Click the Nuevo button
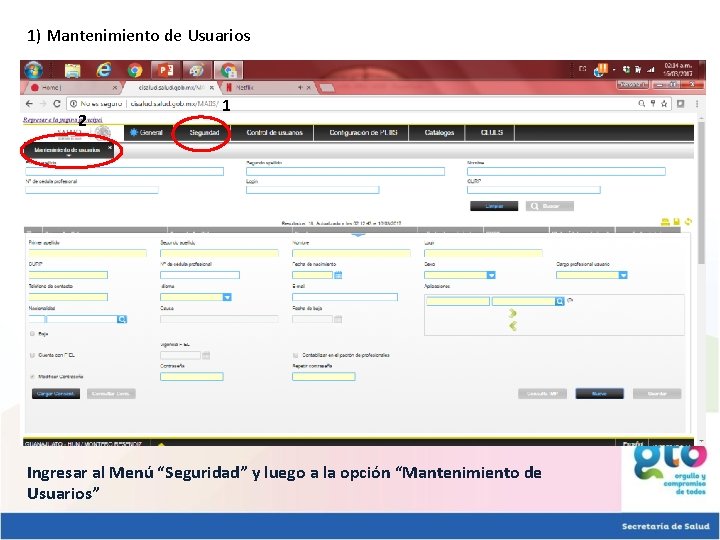The height and width of the screenshot is (540, 720). pos(599,394)
